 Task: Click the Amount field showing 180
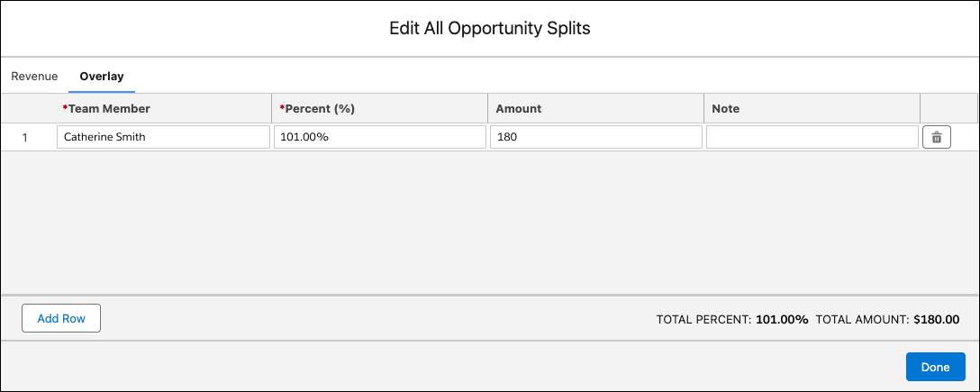point(595,137)
